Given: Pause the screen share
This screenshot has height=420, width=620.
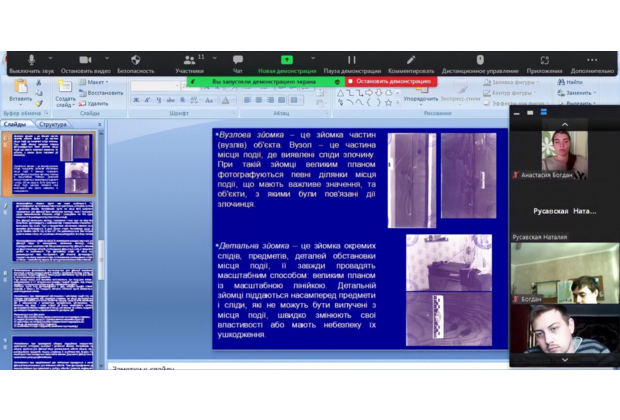Looking at the screenshot, I should [351, 60].
